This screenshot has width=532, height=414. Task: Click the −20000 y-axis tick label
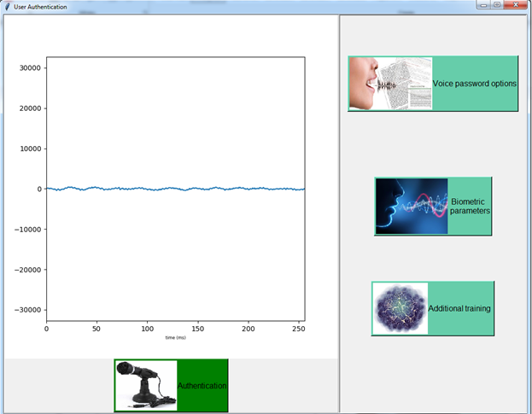coord(28,270)
